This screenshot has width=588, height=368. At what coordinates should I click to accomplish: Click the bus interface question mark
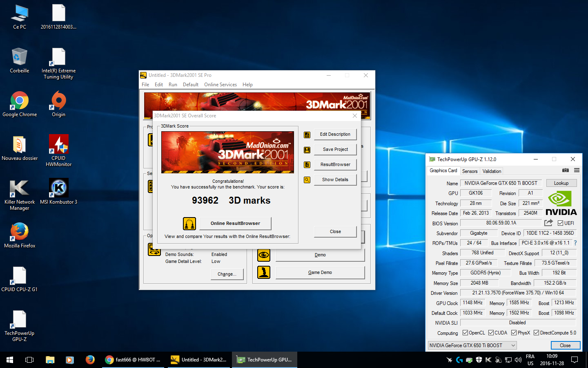575,243
